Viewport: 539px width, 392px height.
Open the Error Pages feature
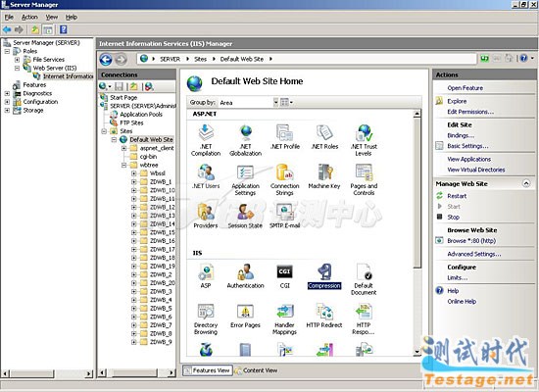245,316
